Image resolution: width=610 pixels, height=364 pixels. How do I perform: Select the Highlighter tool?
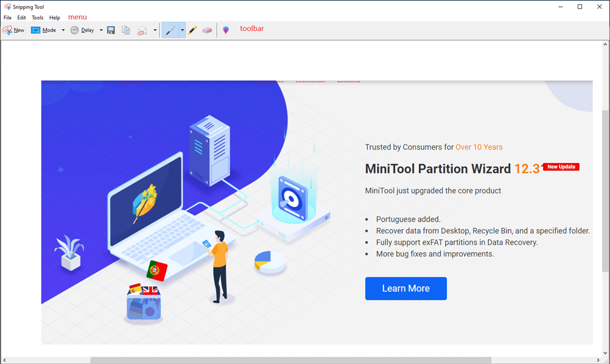coord(192,30)
